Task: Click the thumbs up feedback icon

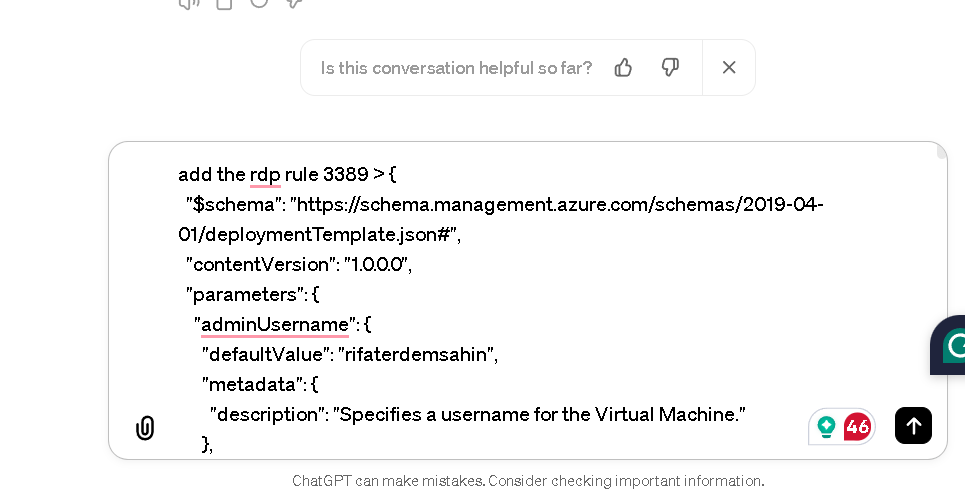Action: 623,67
